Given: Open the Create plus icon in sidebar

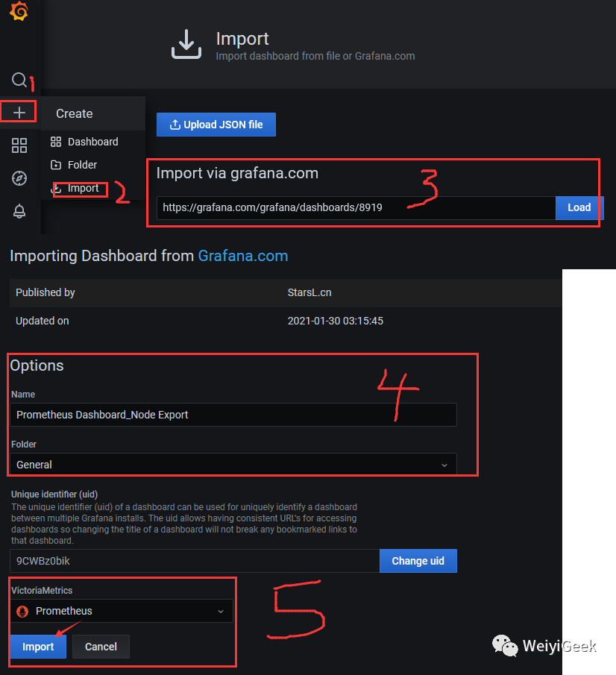Looking at the screenshot, I should pyautogui.click(x=19, y=113).
